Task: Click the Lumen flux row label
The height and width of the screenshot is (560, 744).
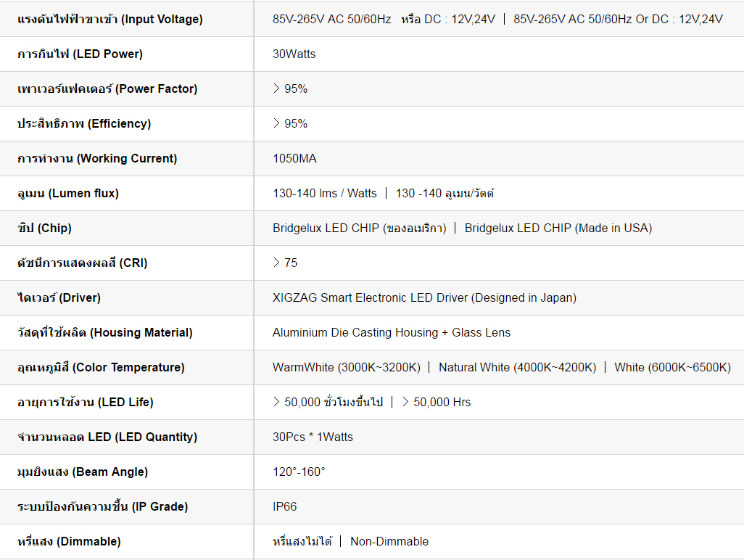Action: point(68,194)
